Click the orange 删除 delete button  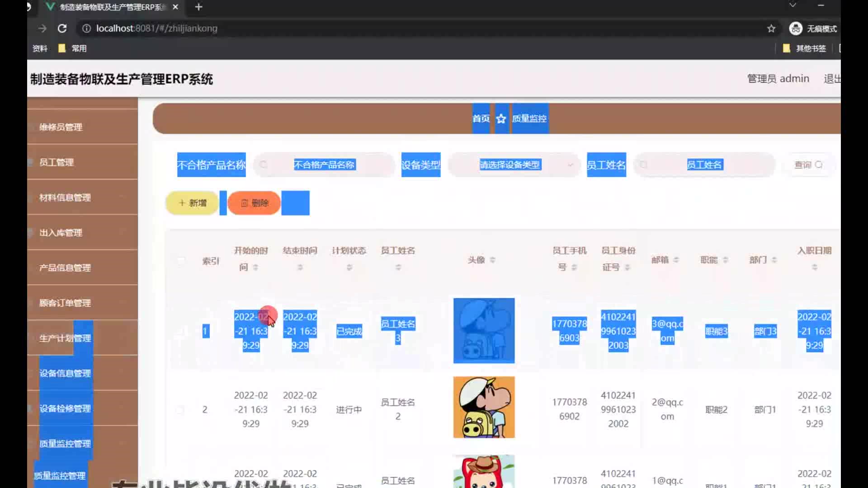(x=254, y=203)
